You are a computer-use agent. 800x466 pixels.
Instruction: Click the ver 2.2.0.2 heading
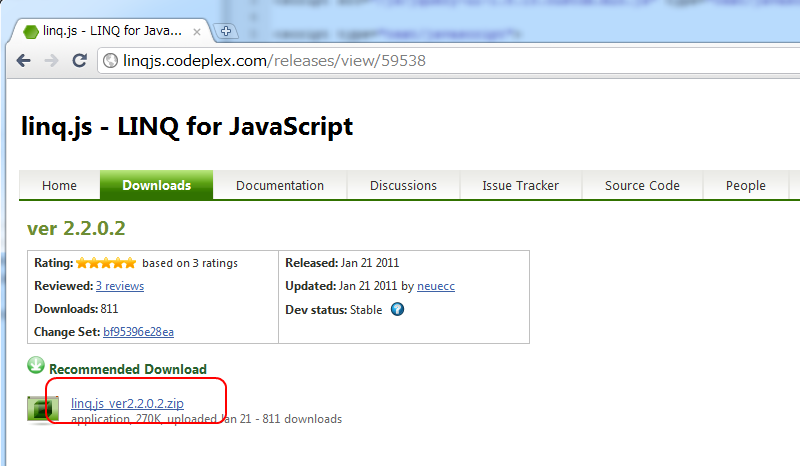(x=76, y=228)
